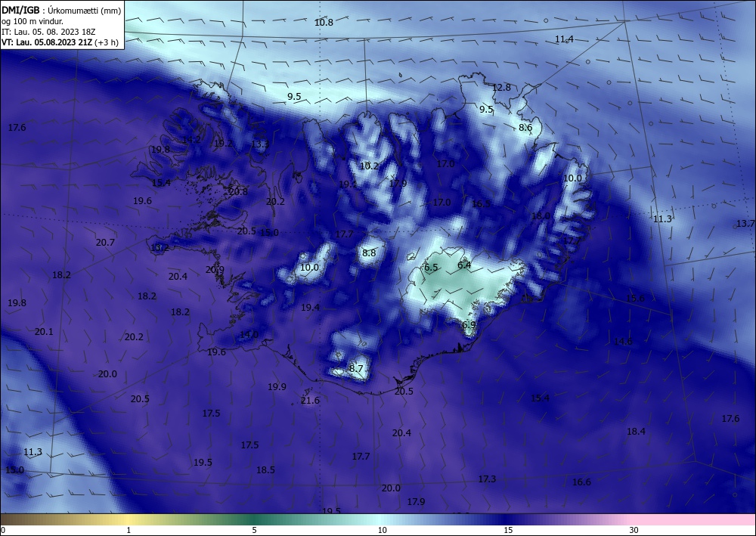The height and width of the screenshot is (536, 756).
Task: Click the '30' label on the colour scale
Action: pos(634,530)
